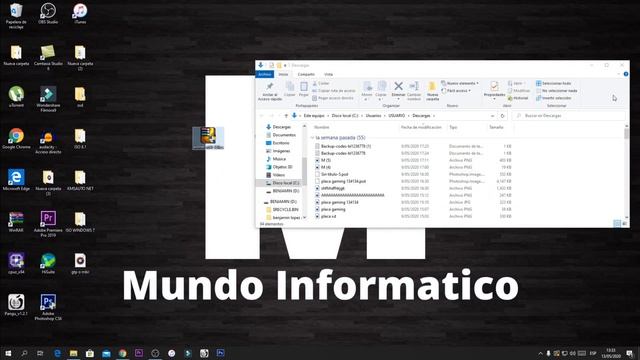Switch to the Compartir ribbon tab
The height and width of the screenshot is (360, 640).
(x=306, y=74)
